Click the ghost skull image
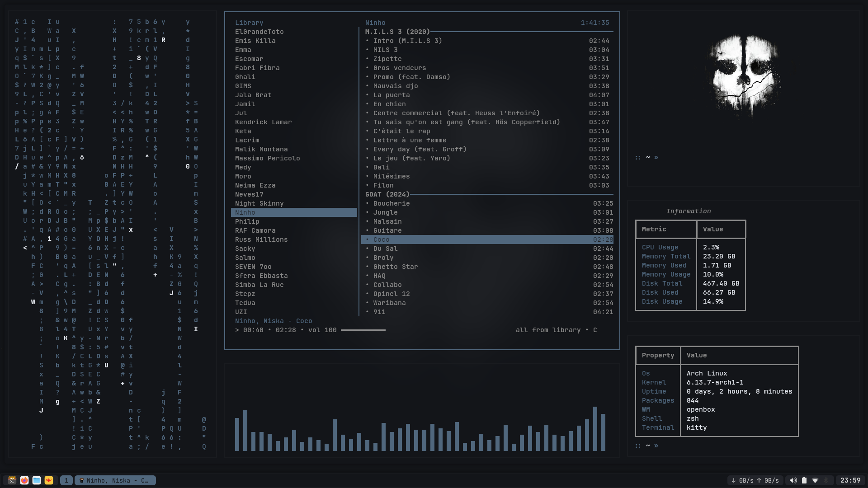The image size is (868, 488). [744, 76]
